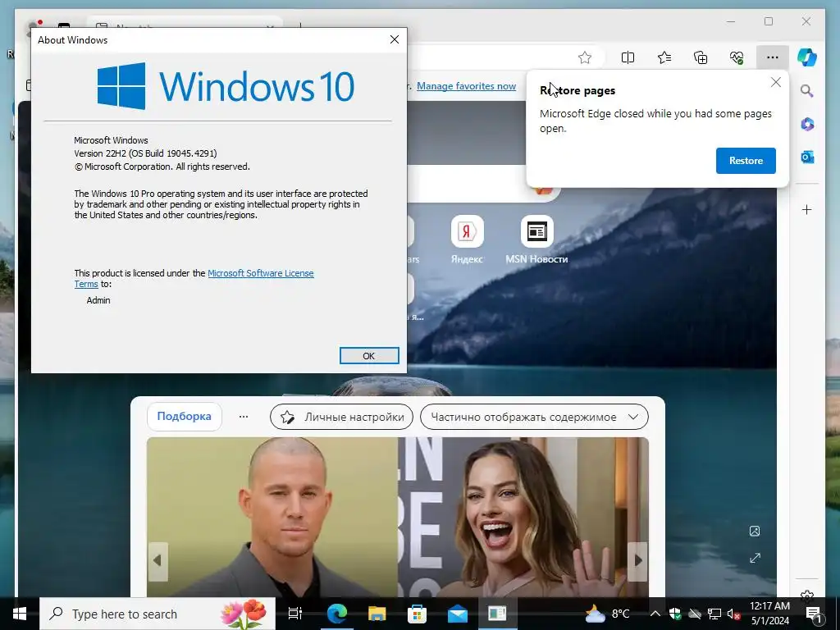Expand Частично отображать содержимое dropdown
The height and width of the screenshot is (630, 840).
[x=534, y=417]
